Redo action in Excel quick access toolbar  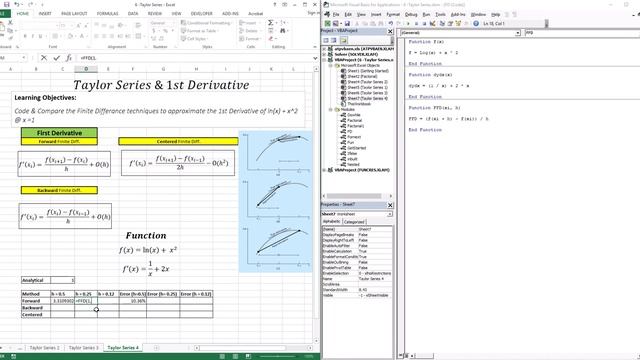pos(31,4)
